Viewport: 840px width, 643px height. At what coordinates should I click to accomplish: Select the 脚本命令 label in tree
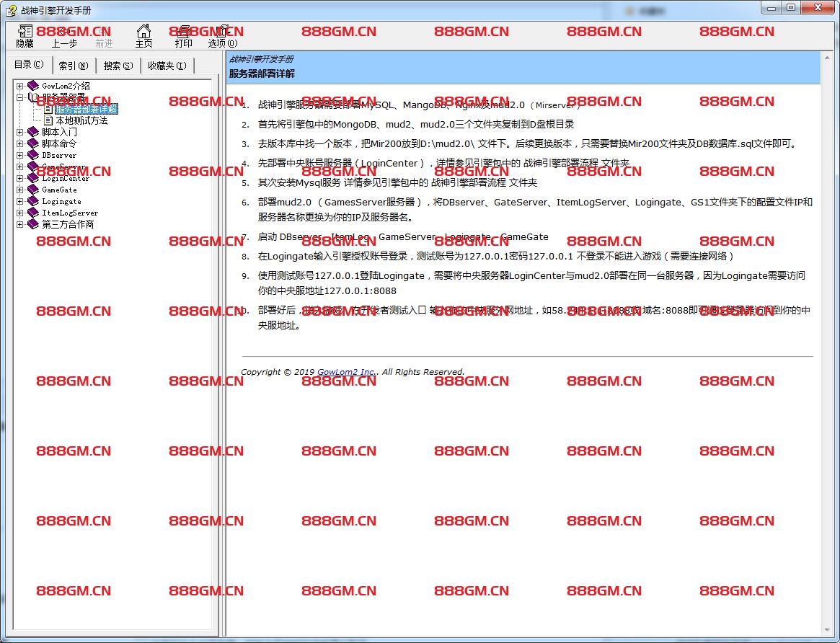pyautogui.click(x=59, y=143)
